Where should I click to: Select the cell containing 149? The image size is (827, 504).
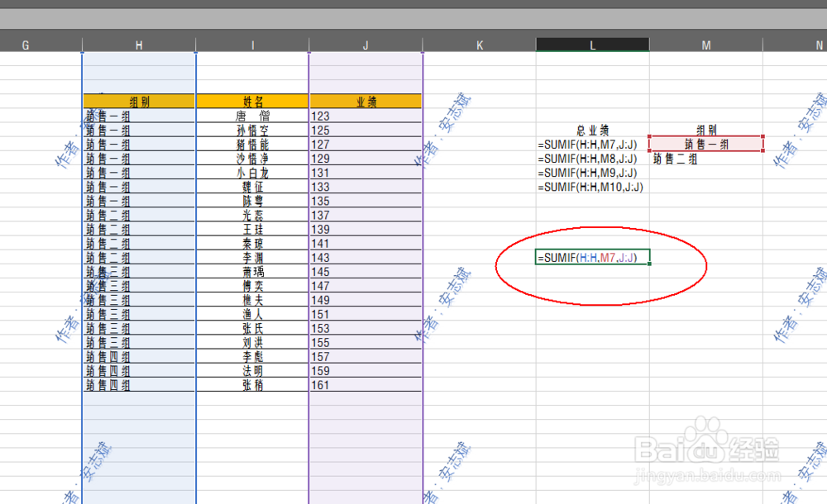(x=366, y=300)
